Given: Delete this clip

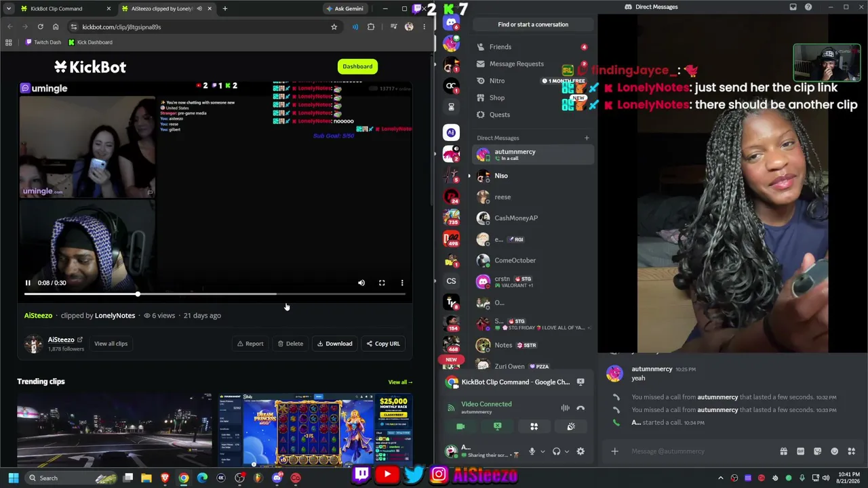Looking at the screenshot, I should (x=290, y=344).
